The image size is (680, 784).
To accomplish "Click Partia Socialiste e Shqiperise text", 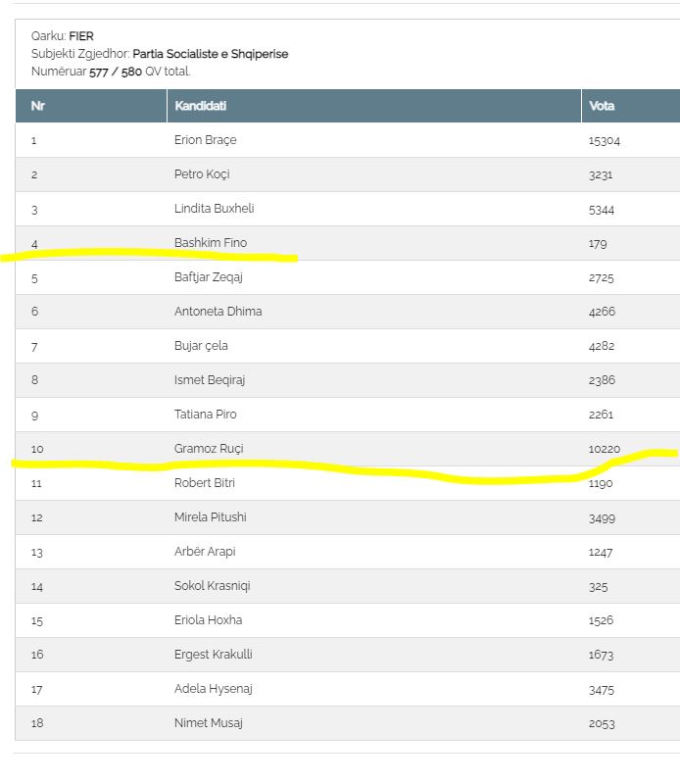I will click(x=211, y=54).
